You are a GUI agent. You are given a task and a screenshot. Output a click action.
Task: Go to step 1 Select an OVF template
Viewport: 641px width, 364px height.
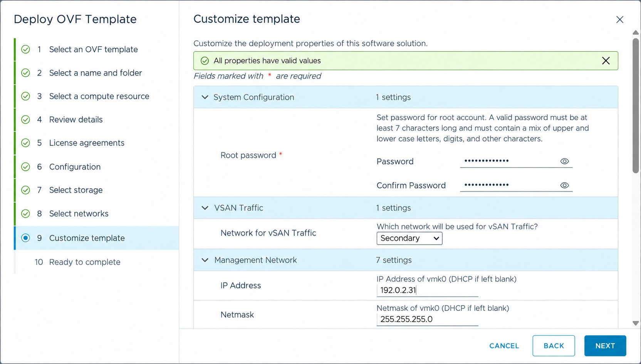coord(93,49)
